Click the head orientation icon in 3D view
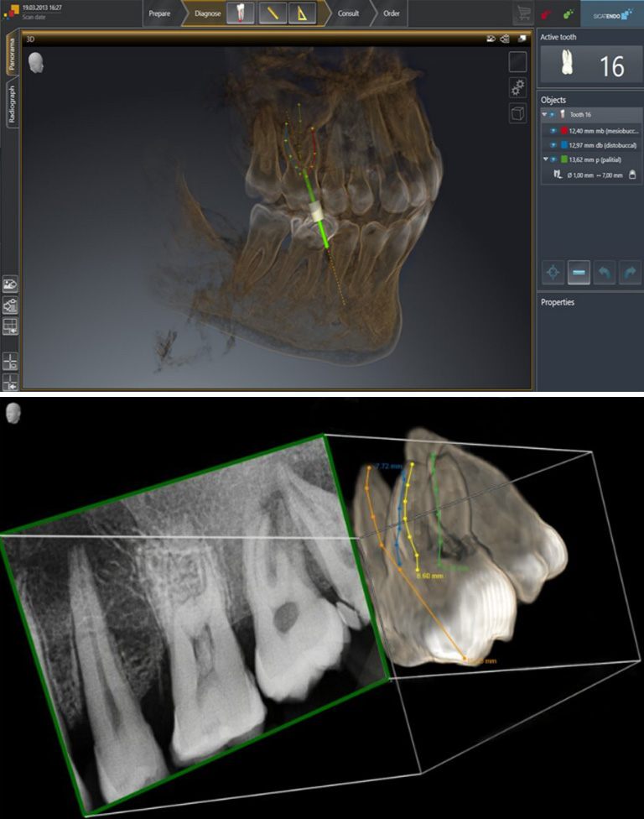This screenshot has height=819, width=644. point(36,62)
